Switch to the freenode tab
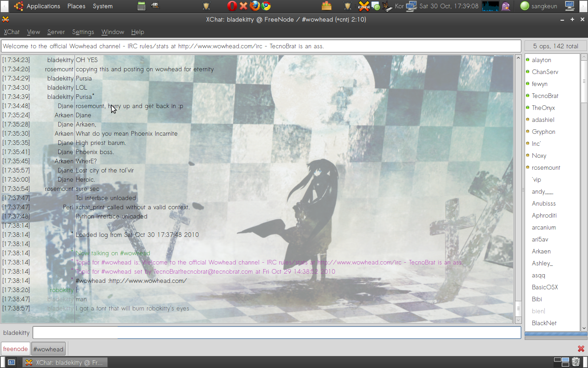 click(15, 349)
